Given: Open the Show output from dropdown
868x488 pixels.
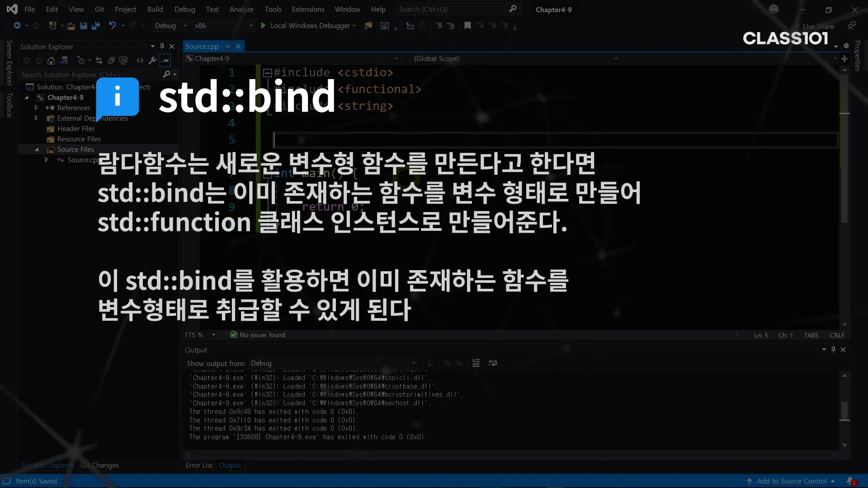Looking at the screenshot, I should [x=333, y=363].
